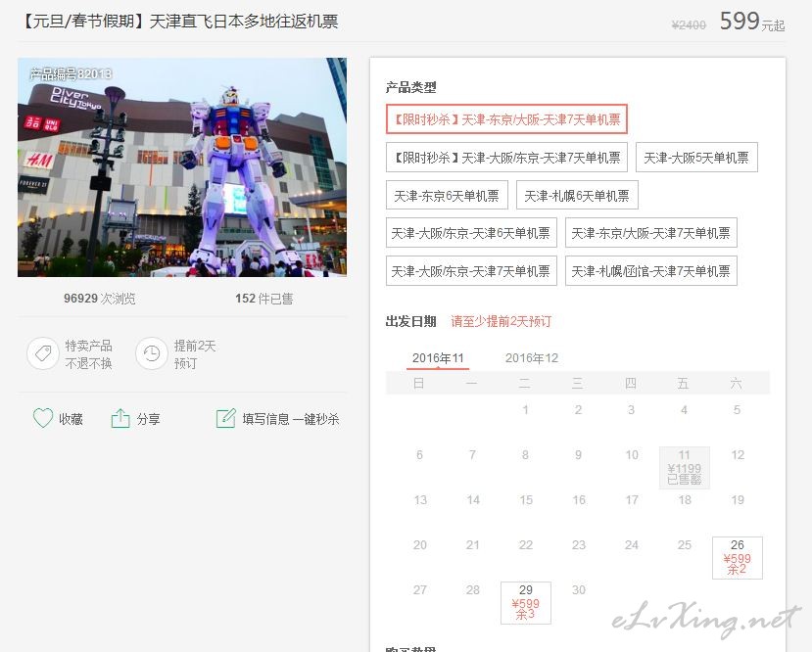Click calendar date 30 in November
Viewport: 812px width, 652px height.
click(x=579, y=590)
